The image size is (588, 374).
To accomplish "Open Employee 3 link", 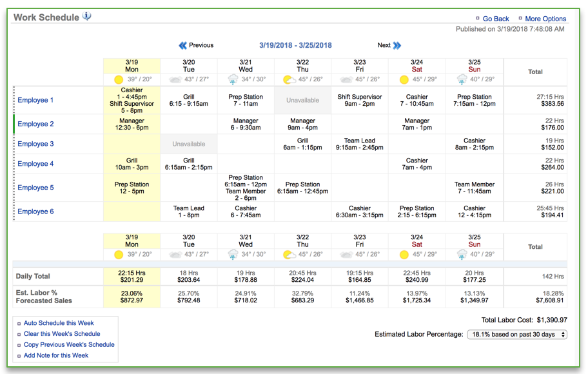I will point(35,144).
